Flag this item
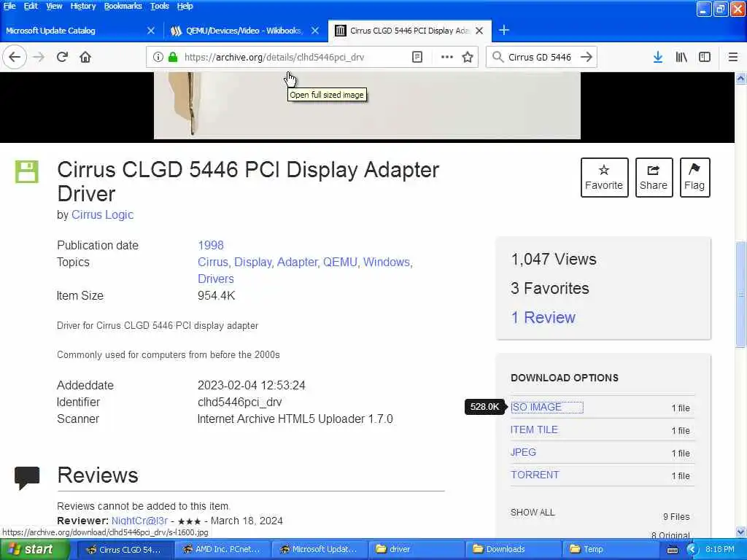 pos(694,177)
